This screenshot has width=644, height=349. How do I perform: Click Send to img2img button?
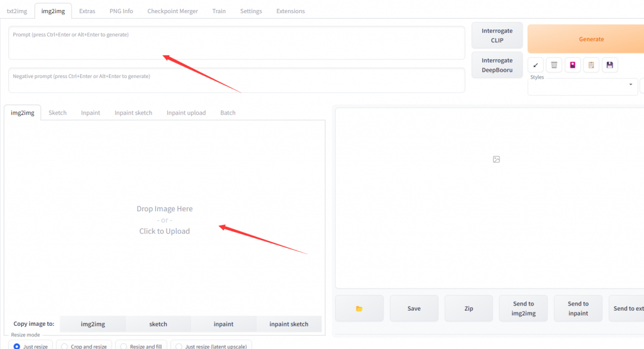[523, 308]
